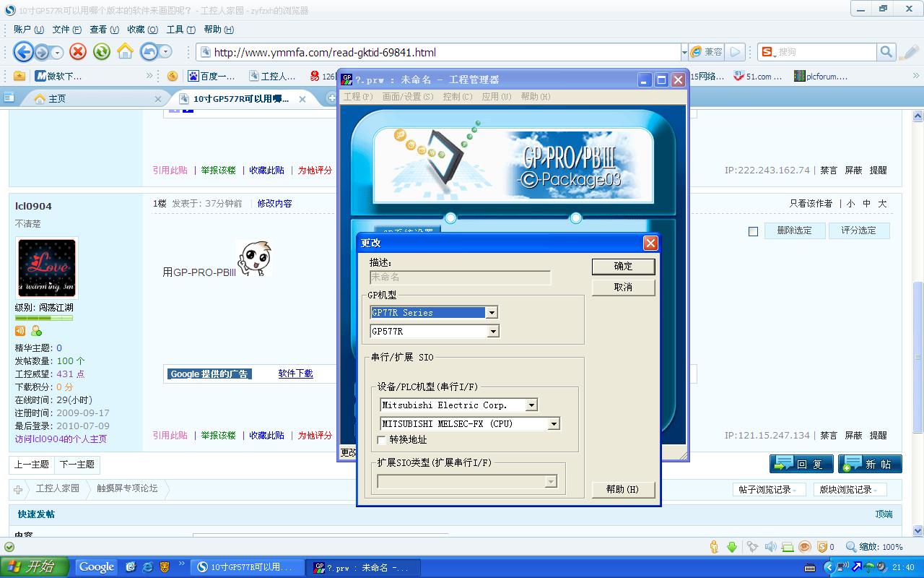The image size is (924, 578).
Task: Expand the Mitsubishi Electric Corp. manufacturer dropdown
Action: [531, 405]
